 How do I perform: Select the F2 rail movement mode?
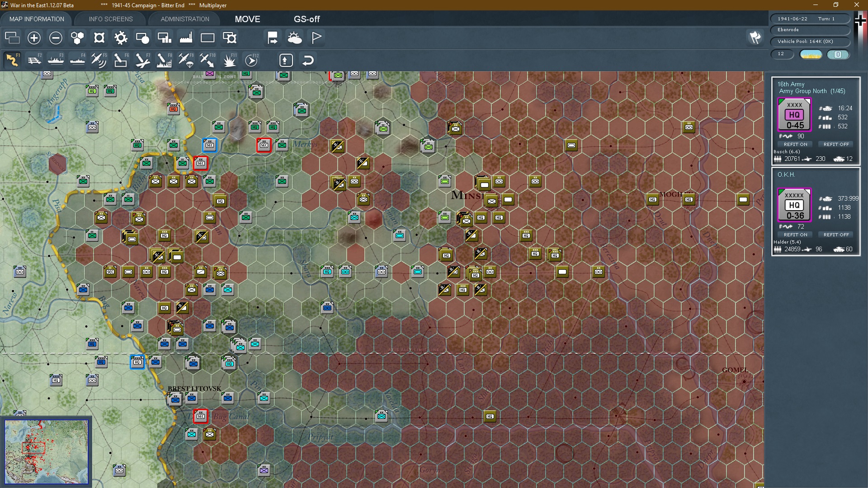[x=34, y=60]
